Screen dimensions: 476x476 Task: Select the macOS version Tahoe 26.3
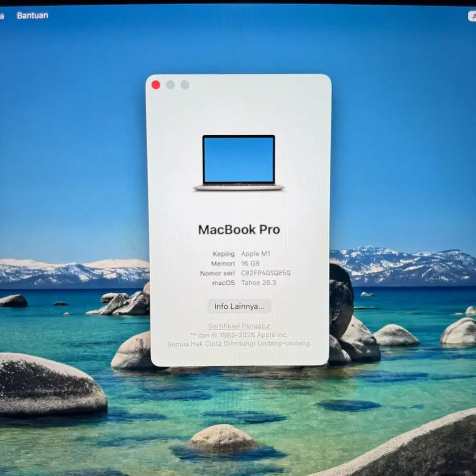[x=258, y=283]
